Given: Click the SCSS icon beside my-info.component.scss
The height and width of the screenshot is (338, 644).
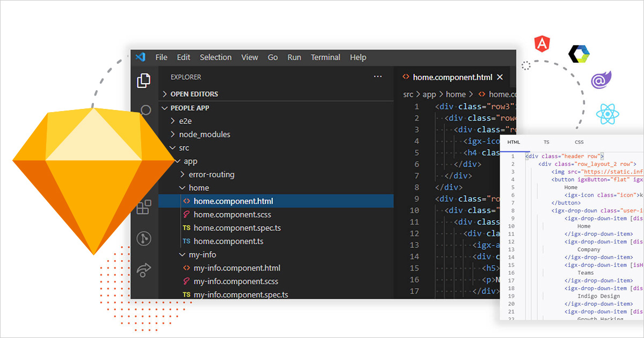Looking at the screenshot, I should coord(187,281).
